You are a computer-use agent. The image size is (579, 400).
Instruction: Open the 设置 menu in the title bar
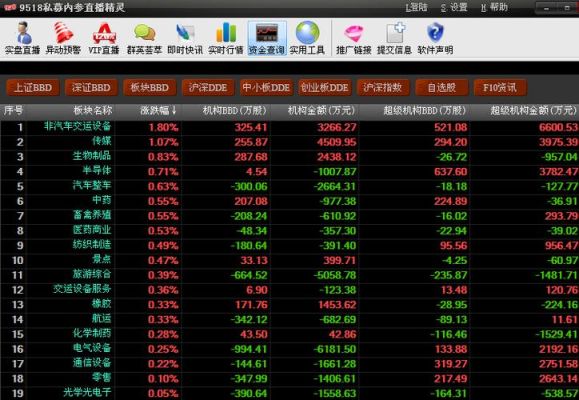pyautogui.click(x=454, y=7)
